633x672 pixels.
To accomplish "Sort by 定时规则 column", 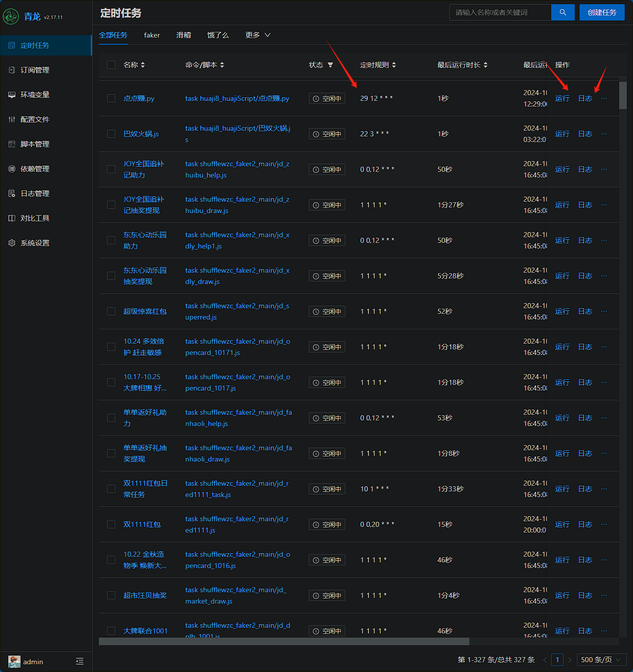I will (394, 65).
